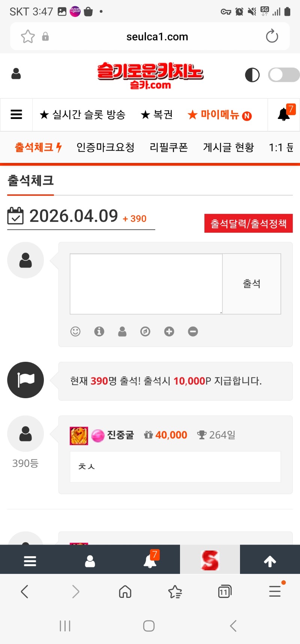Tap the red S logo in bottom bar
Image resolution: width=300 pixels, height=644 pixels.
(210, 560)
